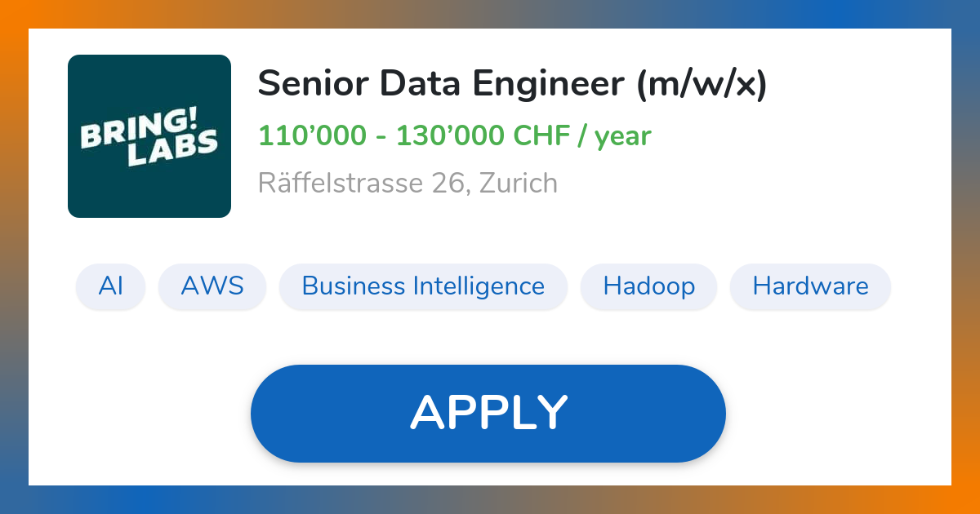
Task: Click the (m/w/x) part of the title
Action: point(702,84)
